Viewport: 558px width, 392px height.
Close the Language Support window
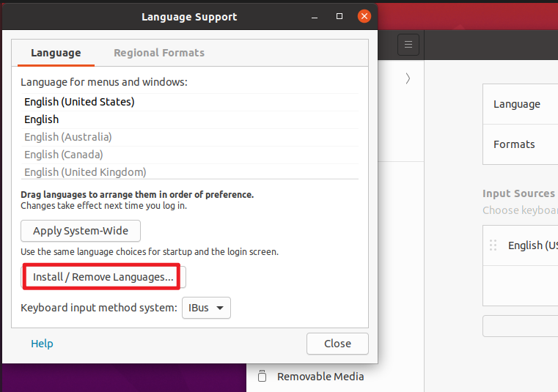(x=364, y=16)
